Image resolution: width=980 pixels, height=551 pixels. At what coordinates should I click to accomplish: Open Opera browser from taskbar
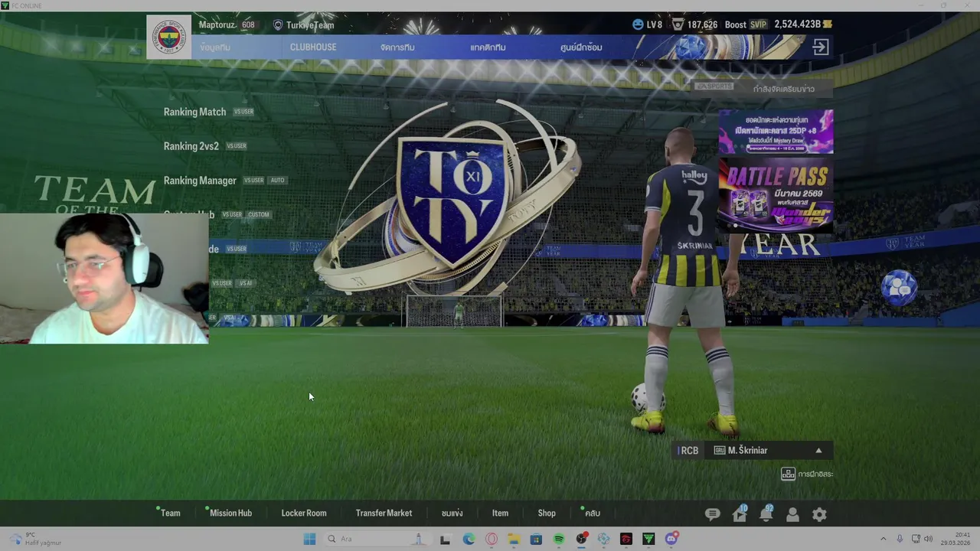[x=492, y=539]
